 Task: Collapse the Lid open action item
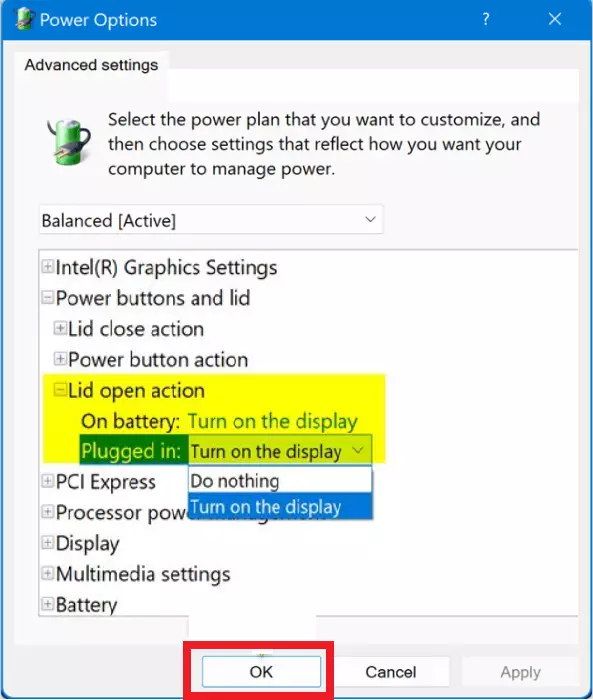pos(60,390)
